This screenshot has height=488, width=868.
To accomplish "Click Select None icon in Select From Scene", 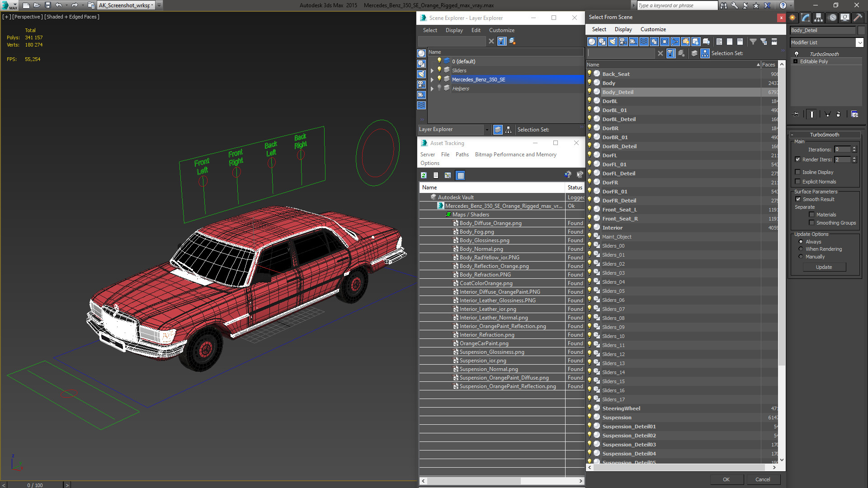I will pyautogui.click(x=730, y=42).
